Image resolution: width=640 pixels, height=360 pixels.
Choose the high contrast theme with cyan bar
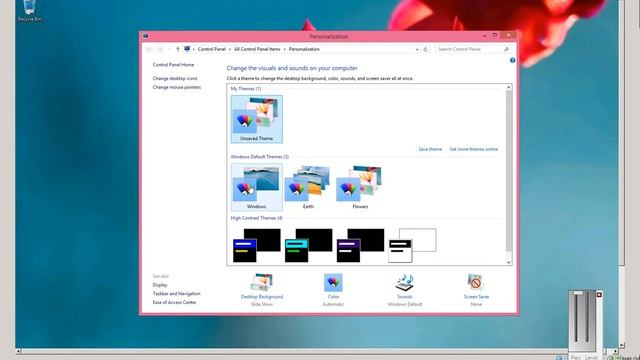pyautogui.click(x=308, y=245)
